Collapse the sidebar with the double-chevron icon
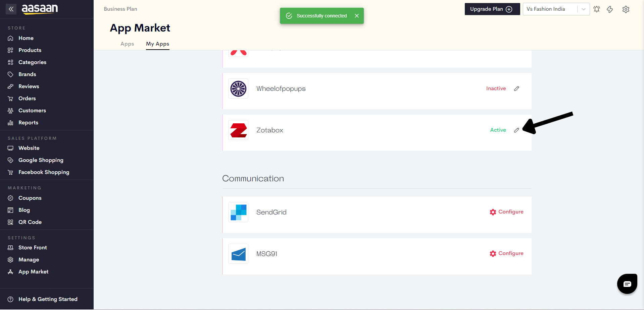This screenshot has height=310, width=644. point(11,9)
